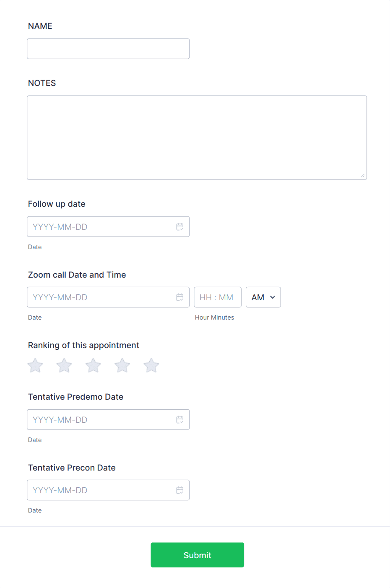
Task: Rate the appointment four stars
Action: tap(122, 365)
